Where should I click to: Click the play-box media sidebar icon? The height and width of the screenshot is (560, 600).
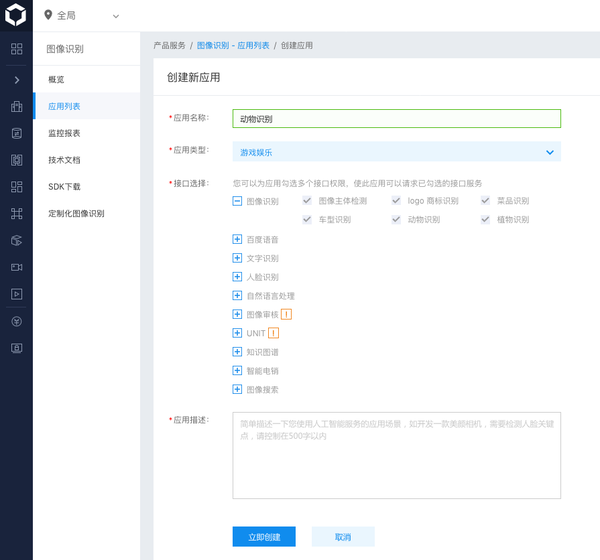(x=16, y=294)
